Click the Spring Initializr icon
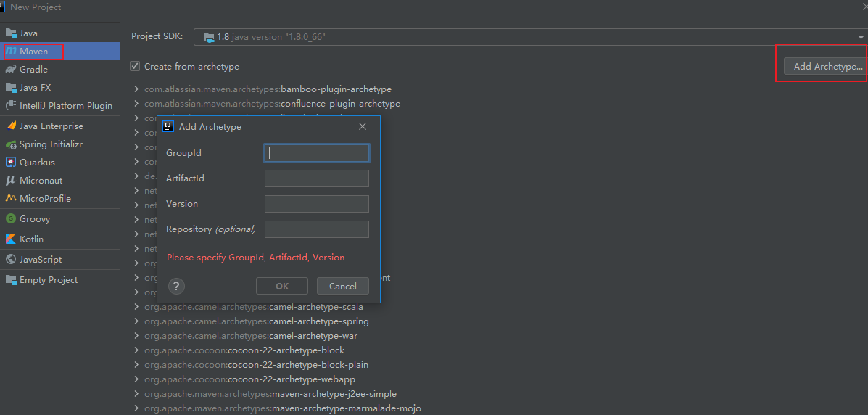The image size is (868, 415). pos(11,144)
